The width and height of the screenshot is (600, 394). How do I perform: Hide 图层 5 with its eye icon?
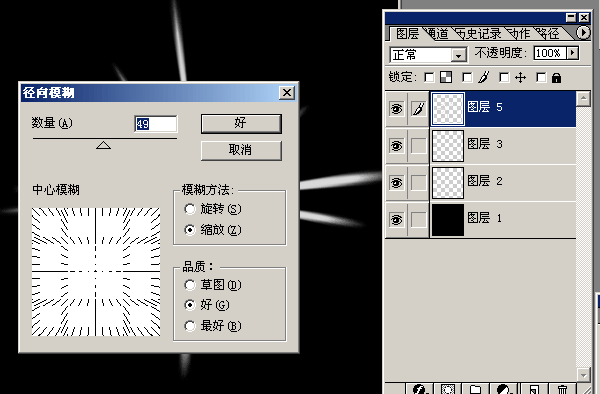(x=396, y=109)
